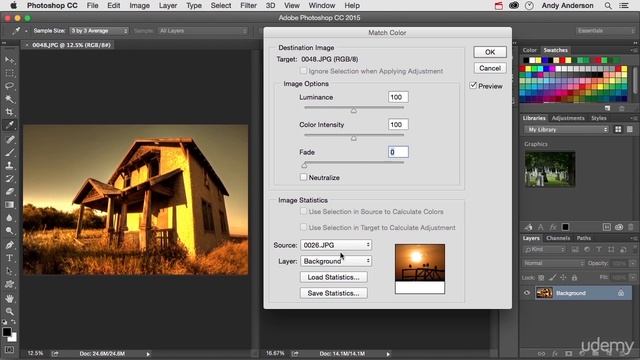Filter layers by type (T) icon
Image resolution: width=640 pixels, height=360 pixels.
599,249
